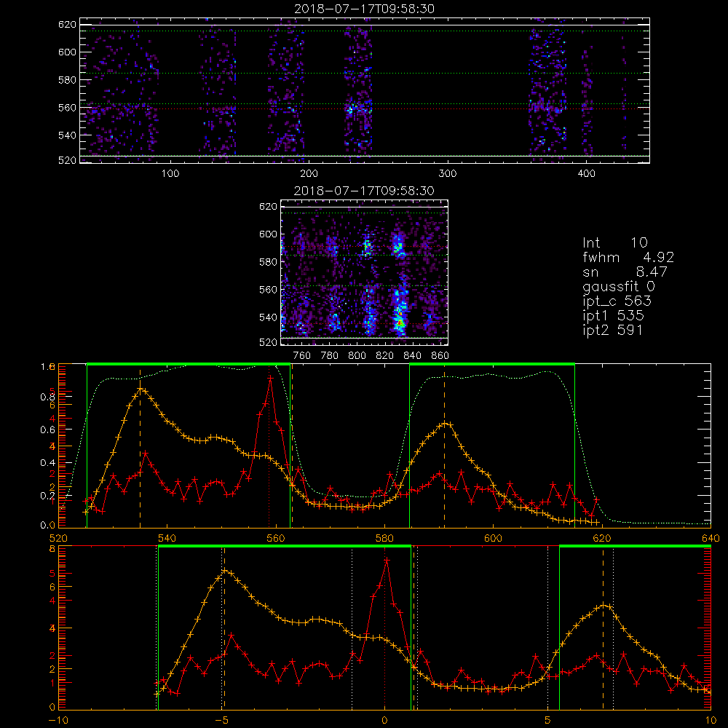The width and height of the screenshot is (728, 728).
Task: Click y-axis label 540 on top panel
Action: (x=67, y=135)
